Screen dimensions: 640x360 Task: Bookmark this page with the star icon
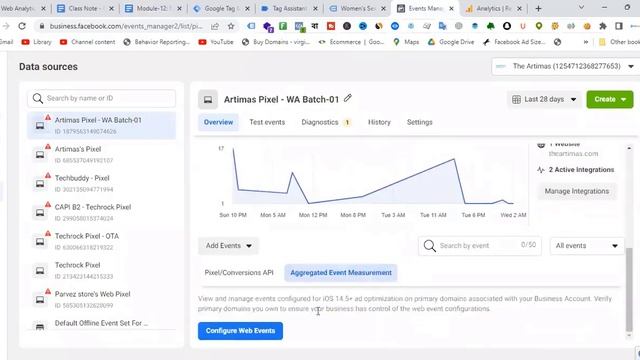[x=231, y=26]
